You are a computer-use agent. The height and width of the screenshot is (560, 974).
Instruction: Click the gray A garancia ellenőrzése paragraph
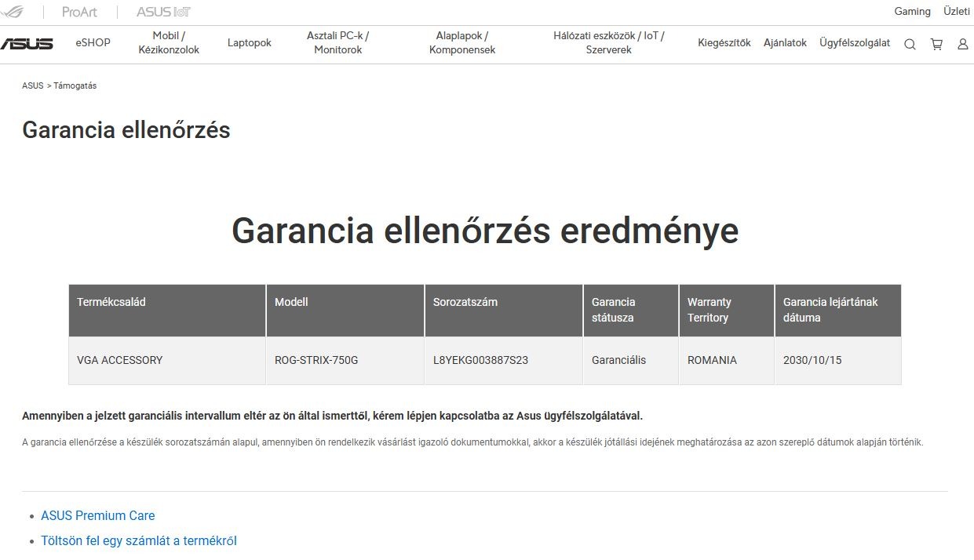[x=472, y=442]
